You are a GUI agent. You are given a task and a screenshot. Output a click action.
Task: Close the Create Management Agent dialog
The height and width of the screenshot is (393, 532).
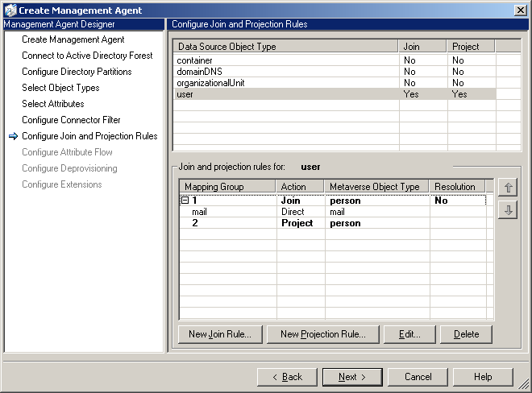tap(521, 10)
